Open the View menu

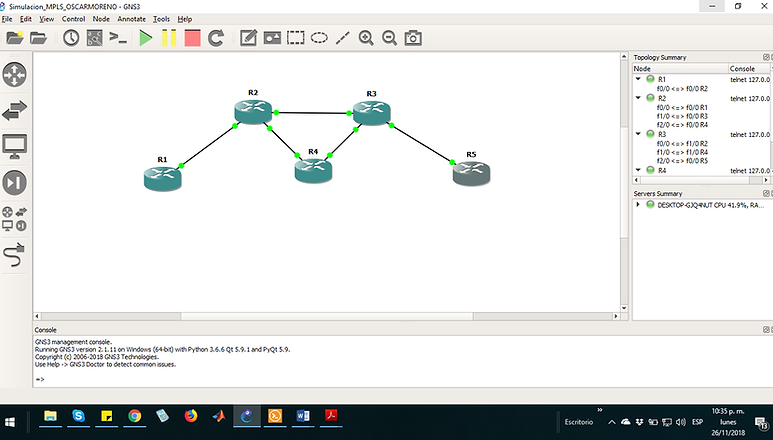click(47, 19)
